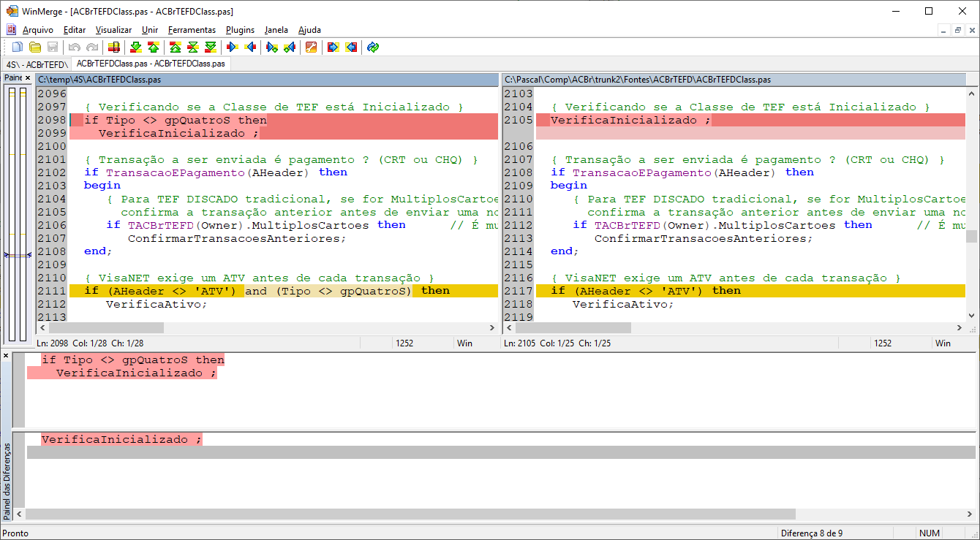Click lower diff pane VerificaInicializado line
The image size is (980, 540).
tap(121, 439)
